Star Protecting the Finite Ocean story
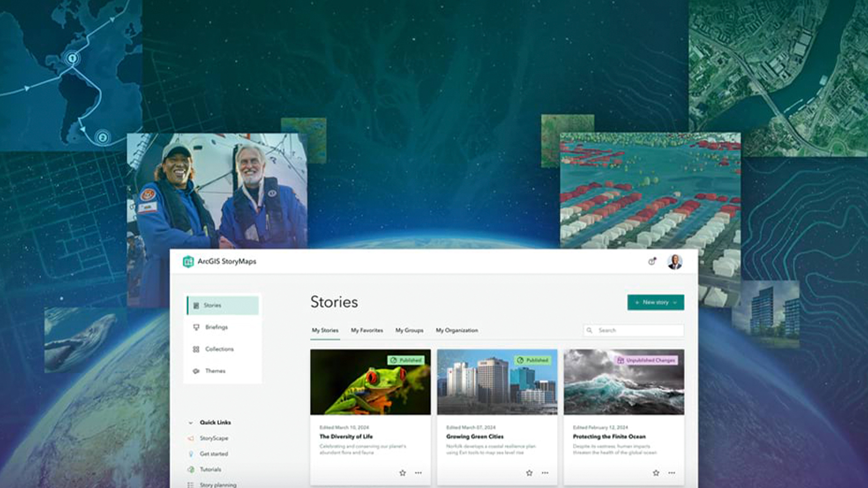868x488 pixels. pos(656,473)
